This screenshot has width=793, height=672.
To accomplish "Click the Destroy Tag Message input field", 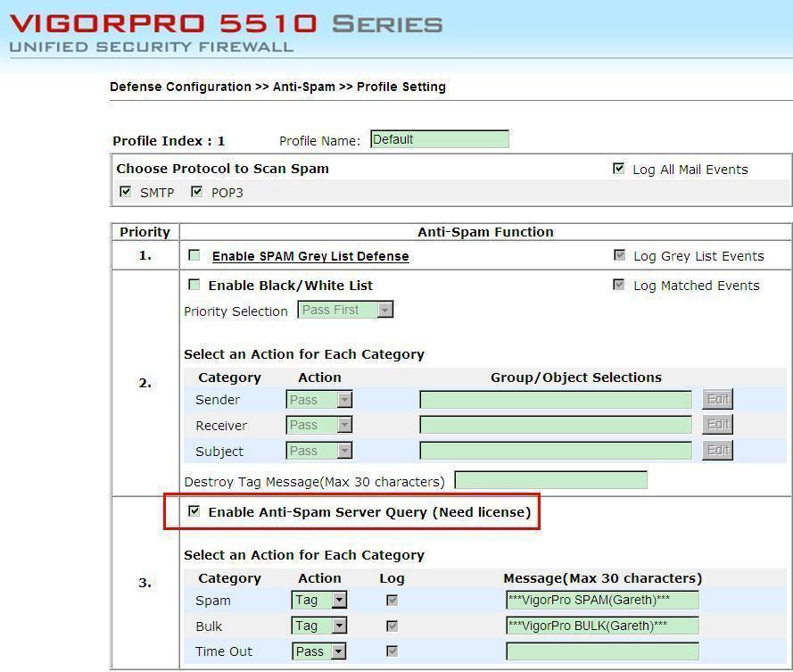I will click(550, 480).
